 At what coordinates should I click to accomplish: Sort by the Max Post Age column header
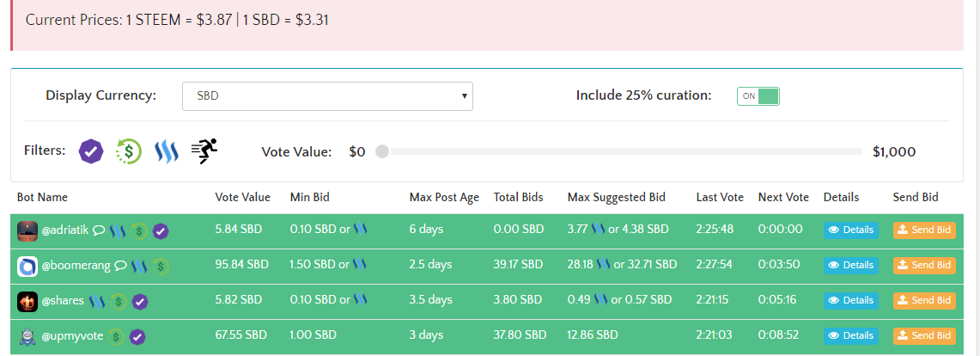click(x=444, y=198)
